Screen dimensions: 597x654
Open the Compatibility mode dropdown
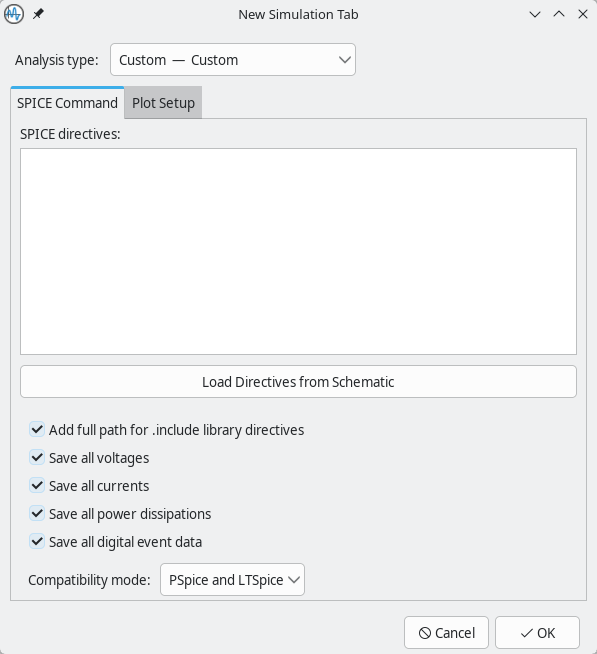(232, 580)
